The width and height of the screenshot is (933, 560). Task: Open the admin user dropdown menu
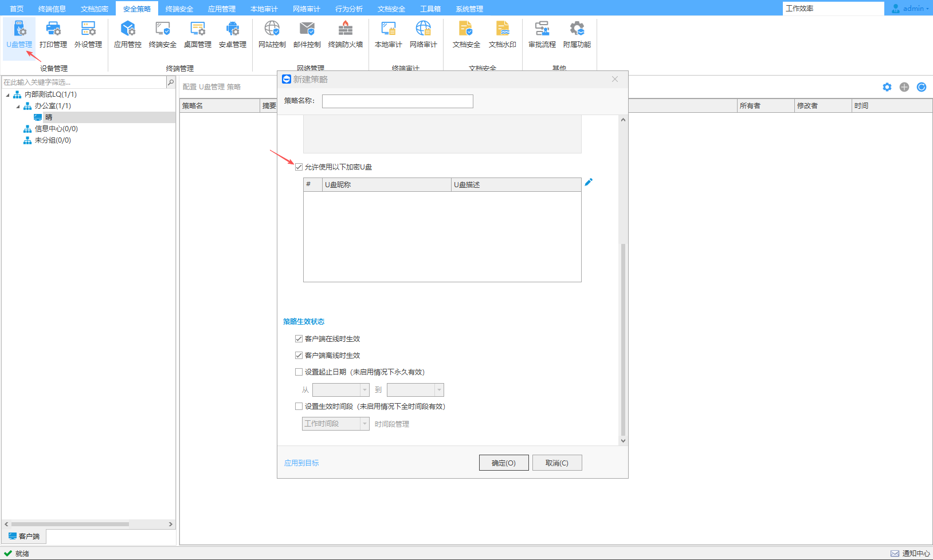(x=911, y=9)
